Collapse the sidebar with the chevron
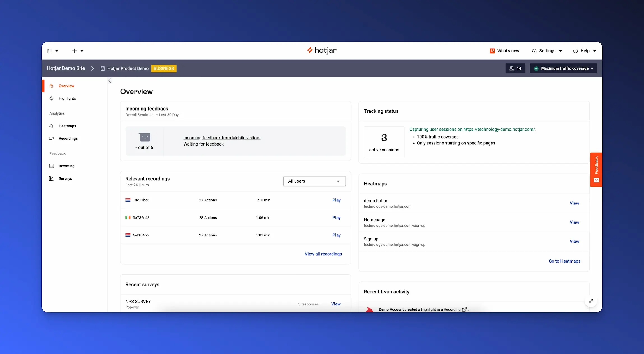The width and height of the screenshot is (644, 354). [x=110, y=81]
